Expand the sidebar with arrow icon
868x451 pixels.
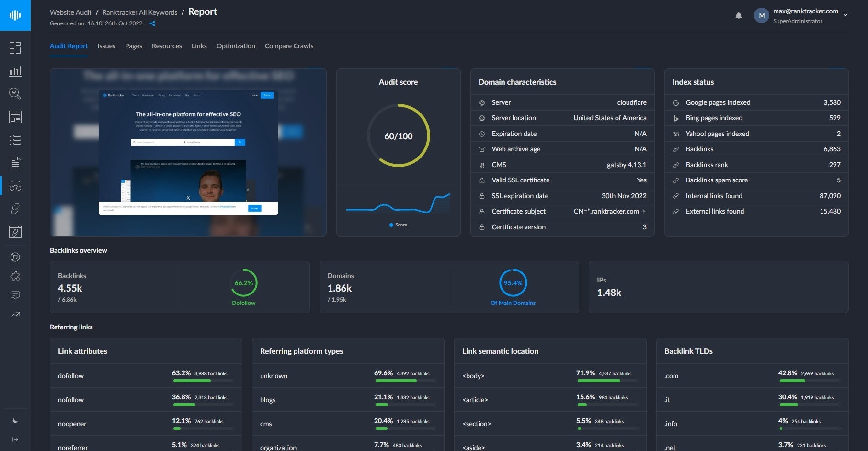pos(15,440)
